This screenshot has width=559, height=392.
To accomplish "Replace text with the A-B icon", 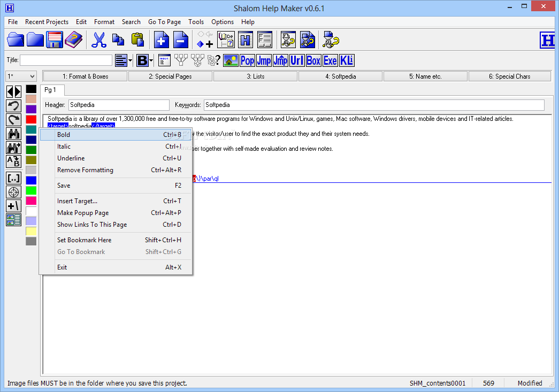I will coord(14,162).
